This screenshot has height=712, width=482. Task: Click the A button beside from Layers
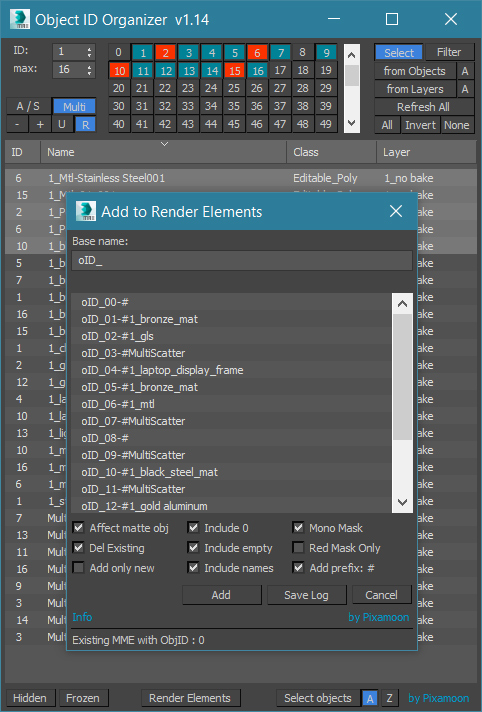[465, 89]
